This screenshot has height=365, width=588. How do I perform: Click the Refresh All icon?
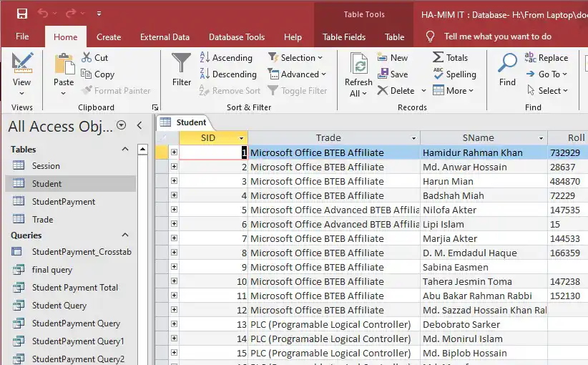359,64
